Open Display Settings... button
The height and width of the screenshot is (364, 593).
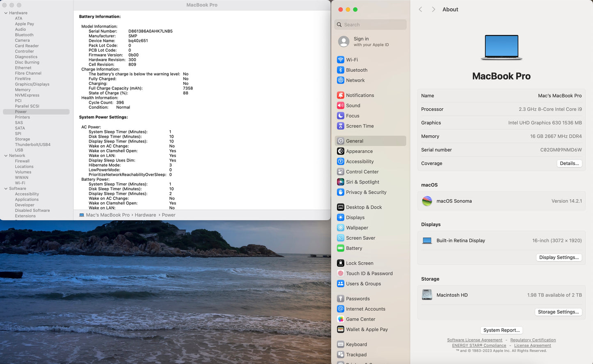(x=559, y=257)
